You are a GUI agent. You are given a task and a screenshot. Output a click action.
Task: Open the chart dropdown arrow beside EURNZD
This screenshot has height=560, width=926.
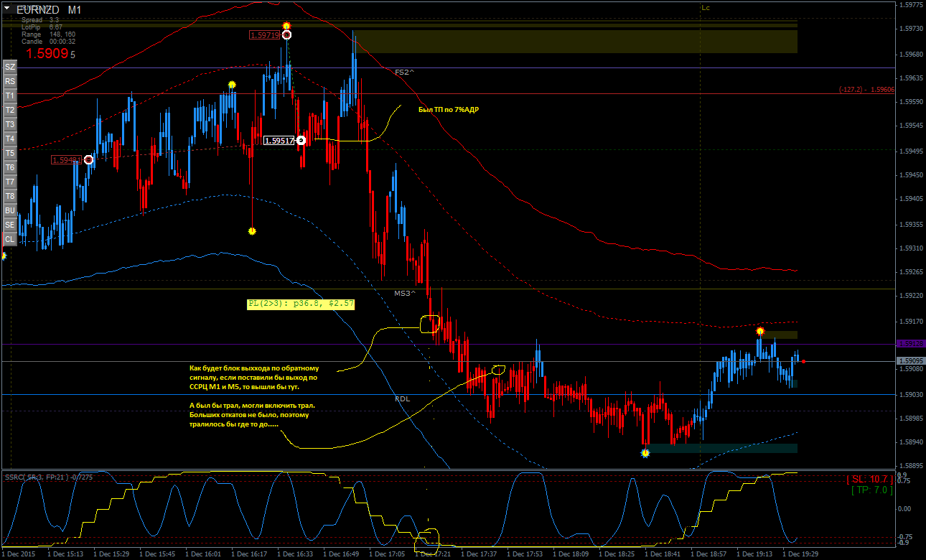(x=6, y=9)
